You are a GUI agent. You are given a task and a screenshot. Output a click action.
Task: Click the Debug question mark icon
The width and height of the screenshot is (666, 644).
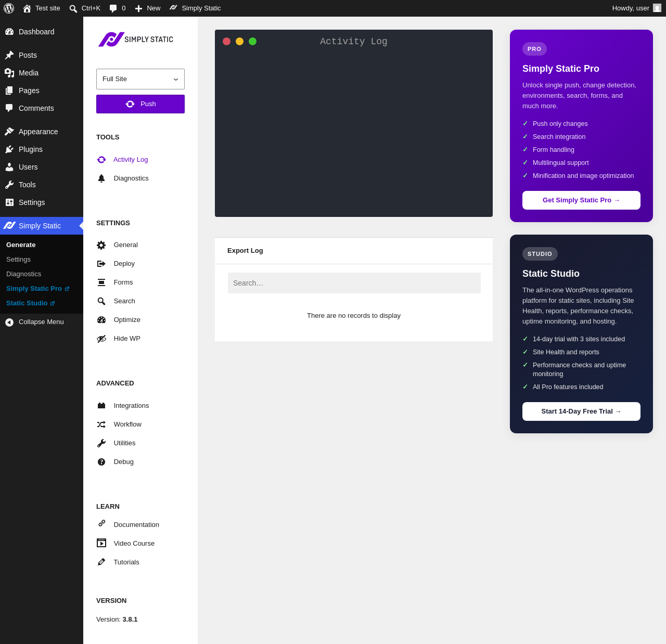click(x=101, y=462)
